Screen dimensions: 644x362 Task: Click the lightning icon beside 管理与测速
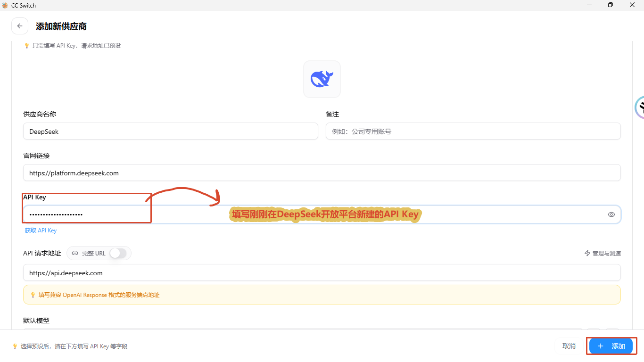[587, 253]
